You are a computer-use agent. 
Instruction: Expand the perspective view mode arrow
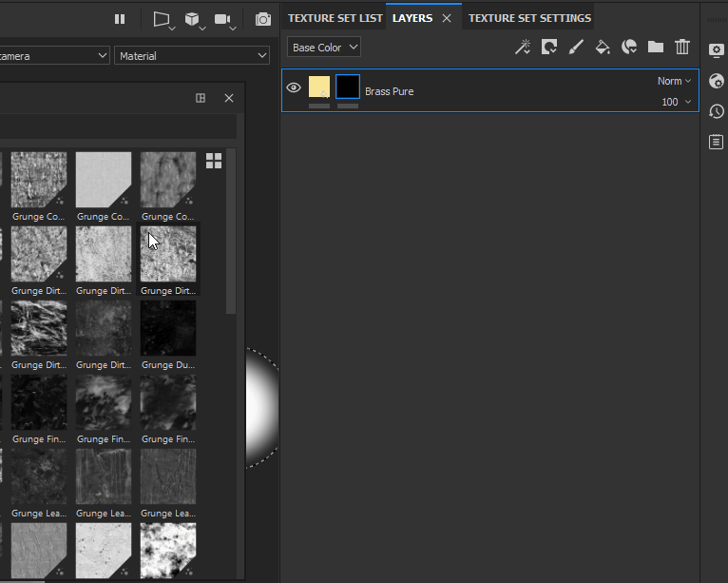click(x=172, y=29)
